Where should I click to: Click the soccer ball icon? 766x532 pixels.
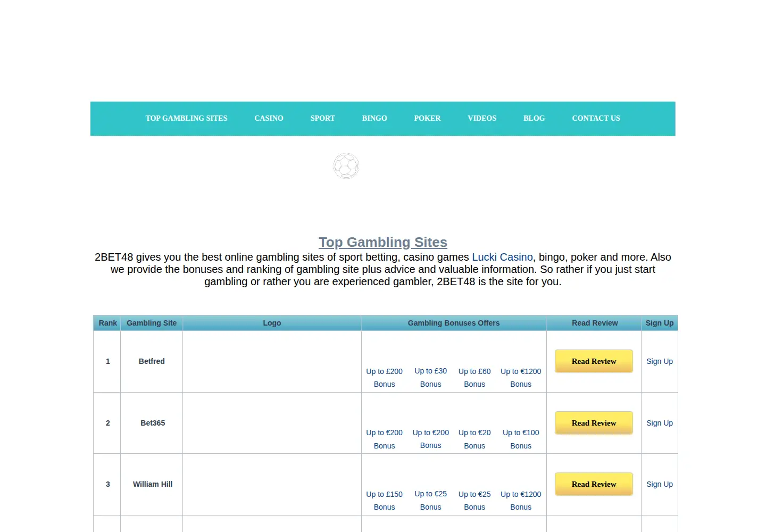(x=346, y=166)
